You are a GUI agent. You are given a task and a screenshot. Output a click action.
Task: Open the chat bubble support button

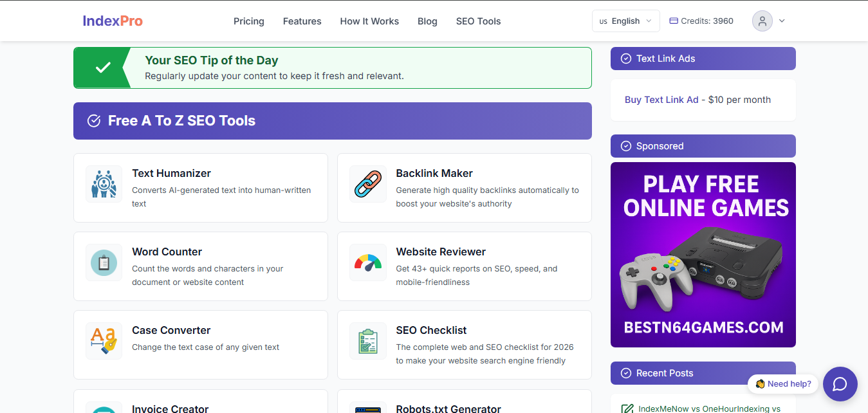pyautogui.click(x=840, y=384)
